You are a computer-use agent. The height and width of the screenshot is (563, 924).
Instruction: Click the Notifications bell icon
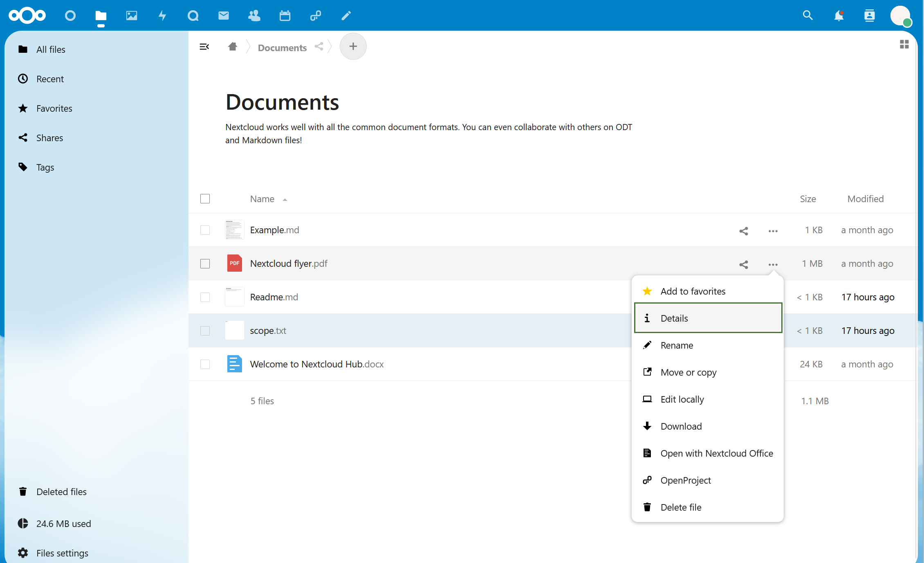click(838, 15)
